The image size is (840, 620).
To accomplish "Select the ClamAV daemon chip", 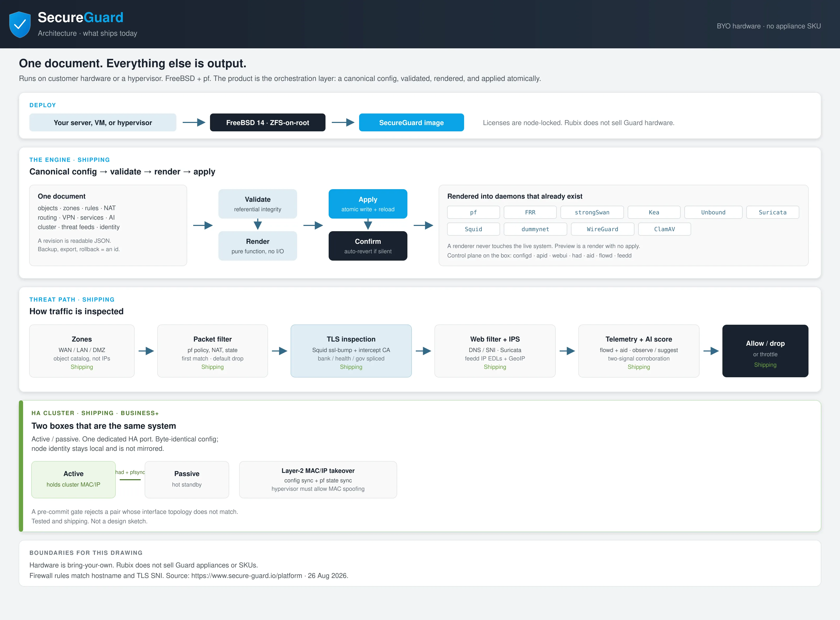I will 664,229.
